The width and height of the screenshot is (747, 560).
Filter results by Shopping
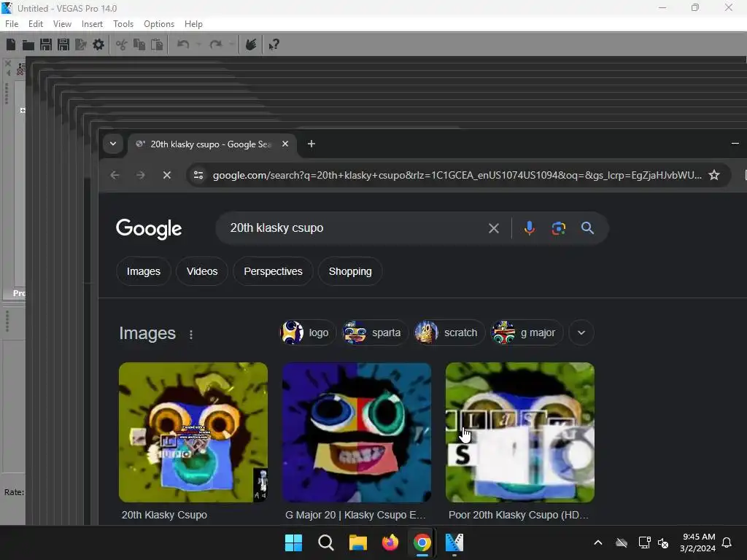click(350, 271)
